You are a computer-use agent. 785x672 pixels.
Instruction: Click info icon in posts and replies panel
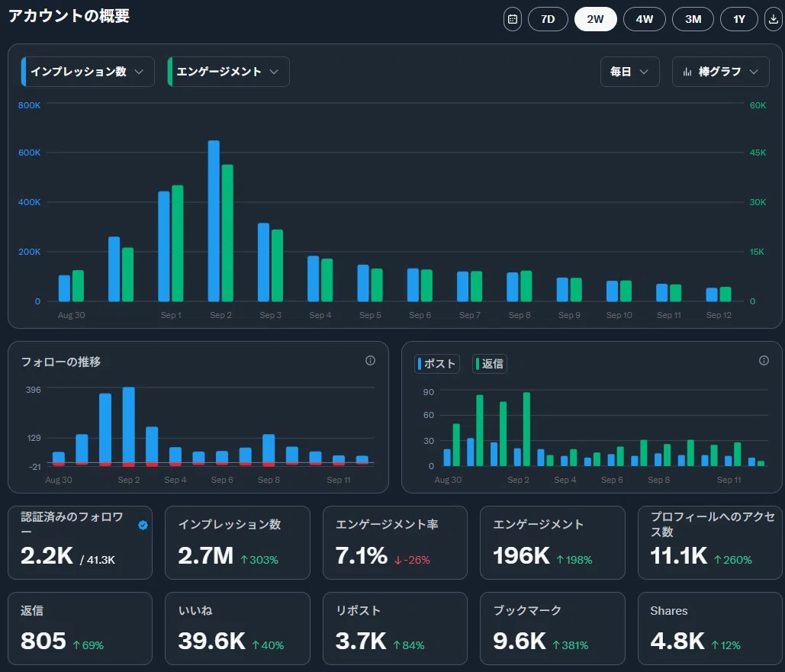tap(764, 361)
